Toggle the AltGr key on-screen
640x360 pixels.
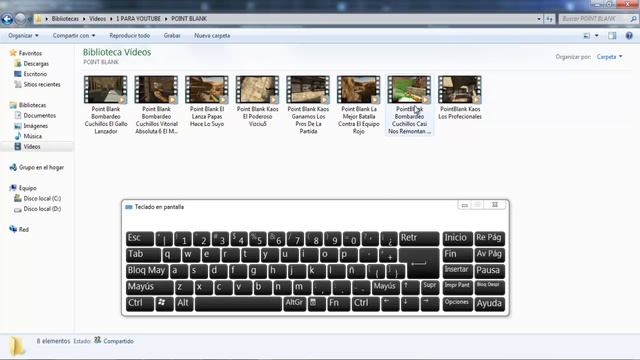pos(295,304)
